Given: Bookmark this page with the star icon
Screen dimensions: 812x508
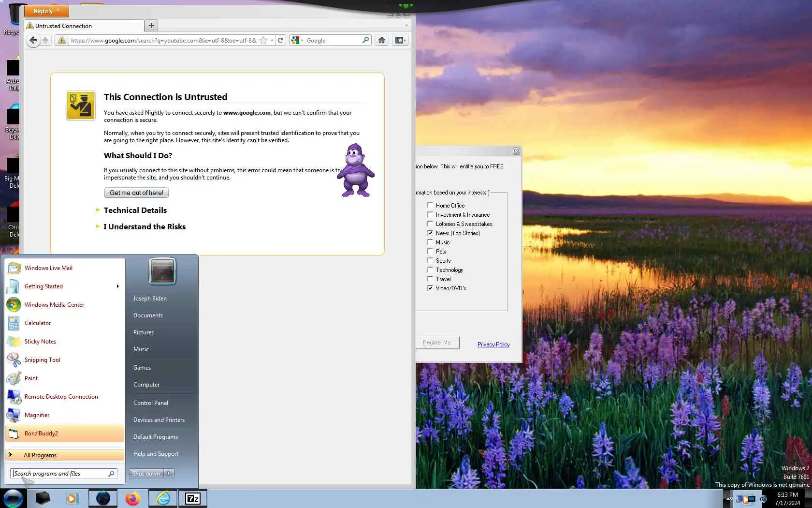Looking at the screenshot, I should 263,40.
